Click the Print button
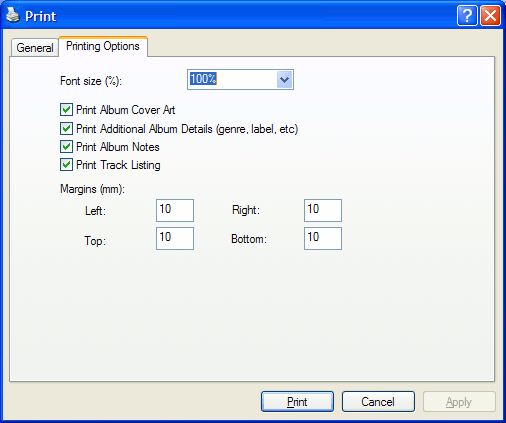 point(297,402)
